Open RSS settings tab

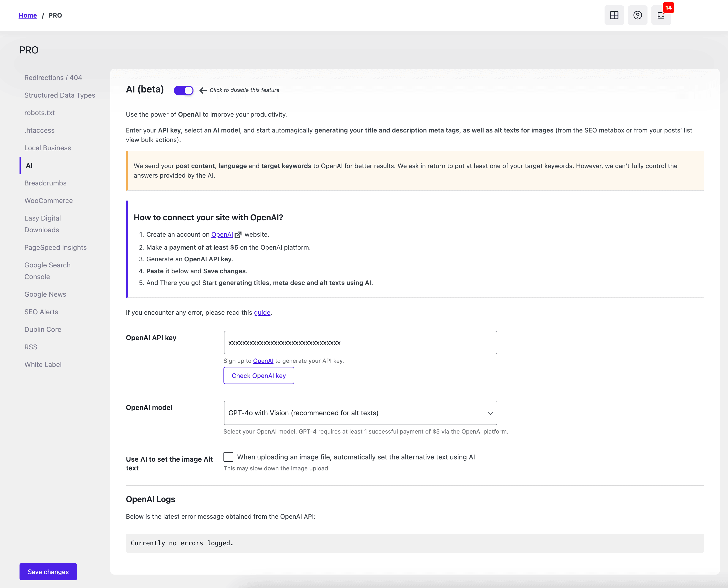(31, 347)
